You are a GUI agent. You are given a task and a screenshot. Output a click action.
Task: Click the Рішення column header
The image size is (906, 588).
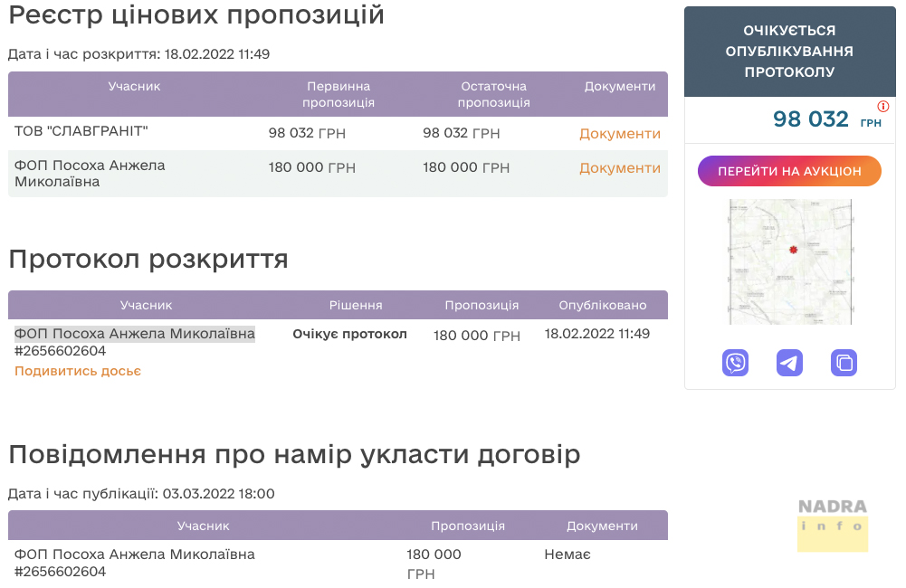click(x=355, y=305)
